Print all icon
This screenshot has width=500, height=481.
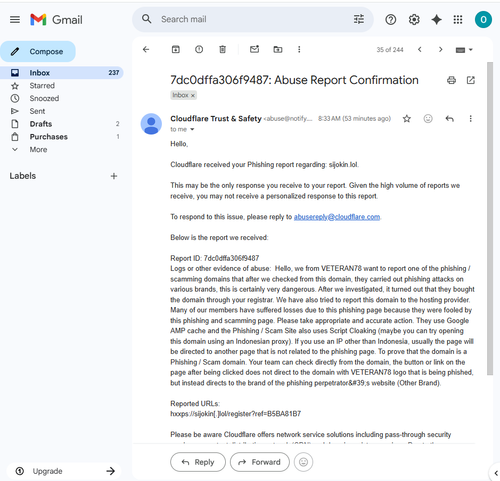point(451,80)
